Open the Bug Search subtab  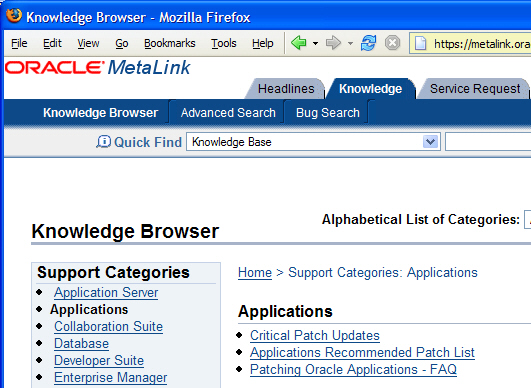click(327, 113)
